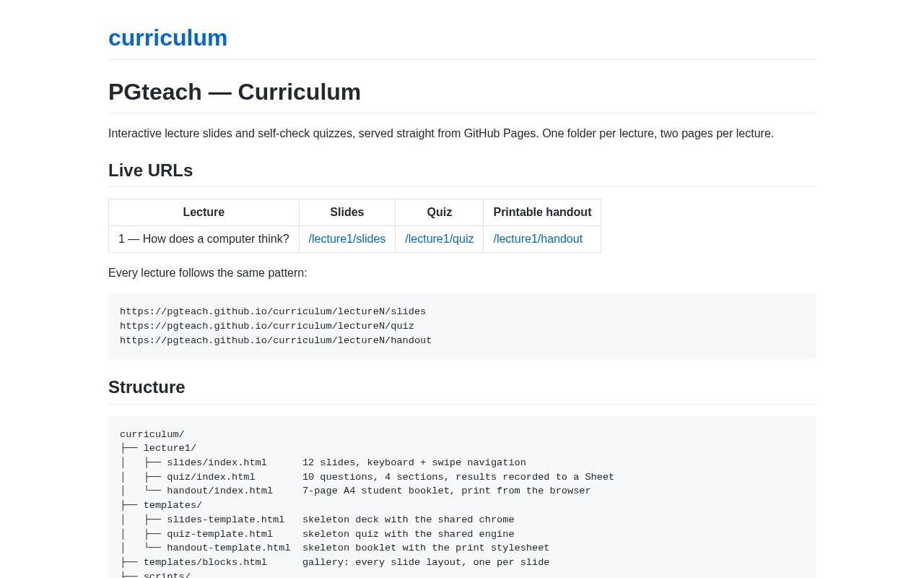The image size is (924, 578).
Task: Click the Printable handout column header
Action: [x=542, y=212]
